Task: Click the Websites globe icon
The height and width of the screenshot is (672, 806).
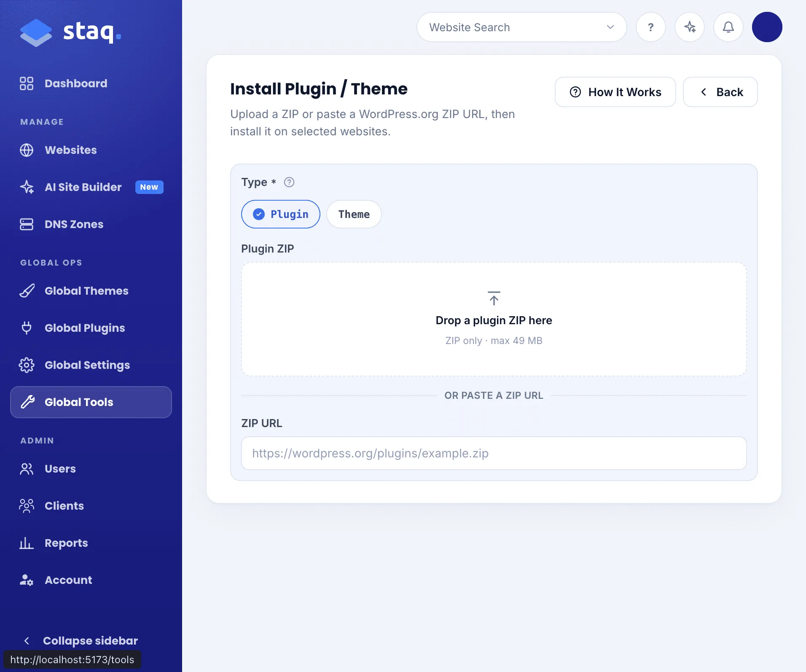Action: pyautogui.click(x=27, y=150)
